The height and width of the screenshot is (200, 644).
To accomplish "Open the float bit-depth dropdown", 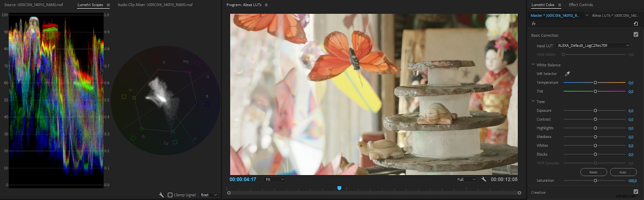I will (209, 195).
